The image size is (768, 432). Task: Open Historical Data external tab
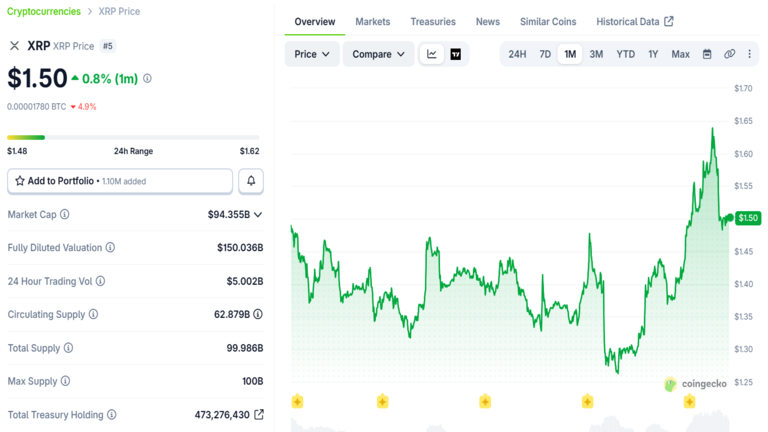click(635, 22)
